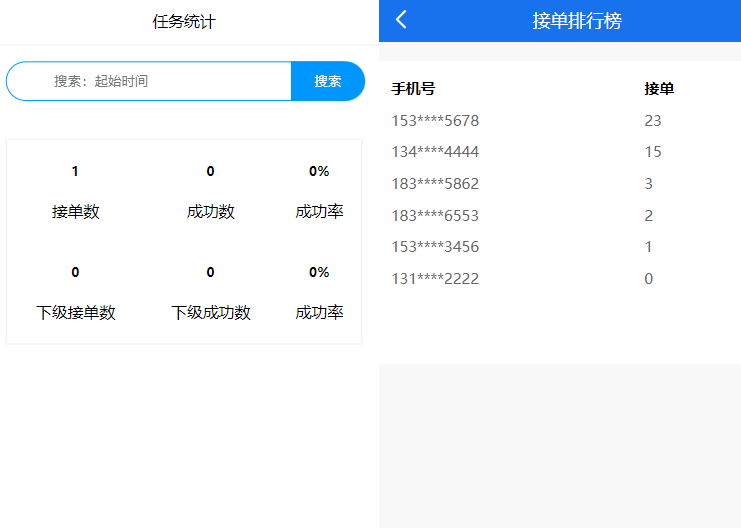Click the 接单数 label

click(76, 211)
